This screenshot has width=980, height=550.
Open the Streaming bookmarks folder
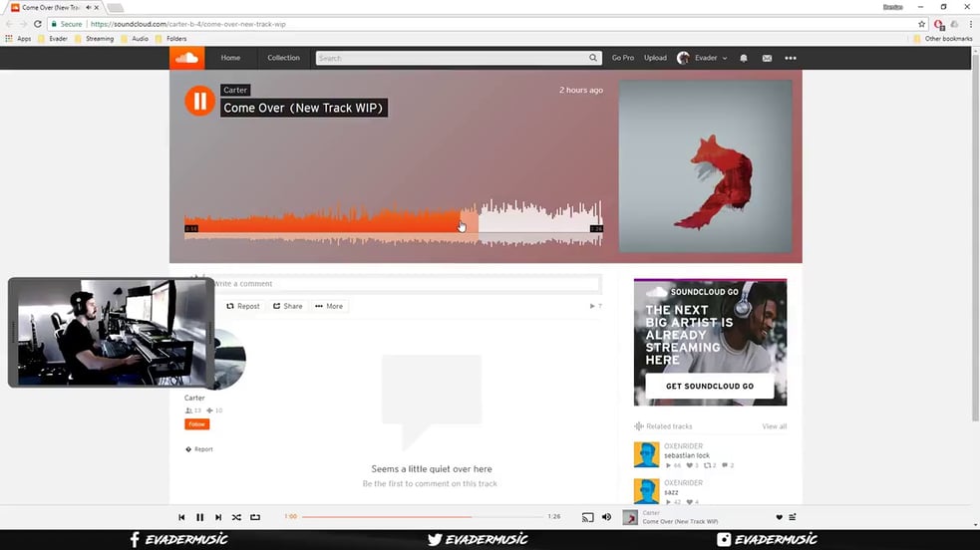(95, 39)
